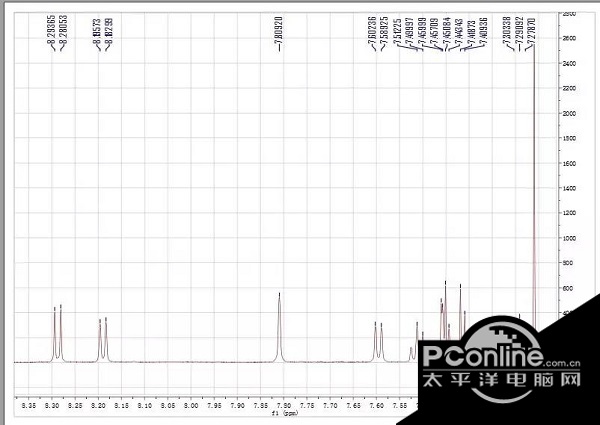Click the 7.90 tick on the ppm axis

coord(238,405)
